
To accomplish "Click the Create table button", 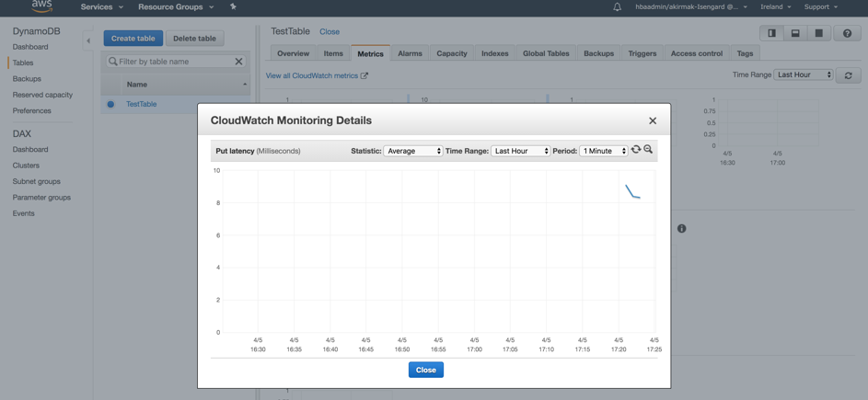I will pos(133,39).
